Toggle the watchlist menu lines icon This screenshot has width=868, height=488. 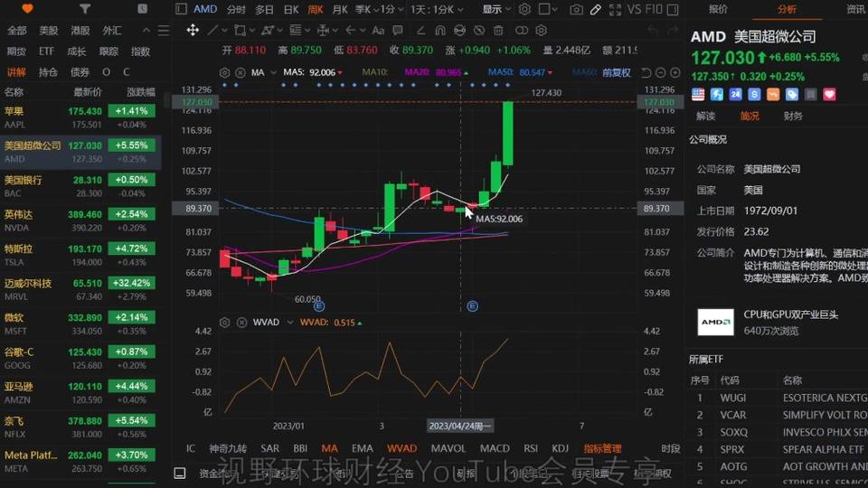pos(164,31)
